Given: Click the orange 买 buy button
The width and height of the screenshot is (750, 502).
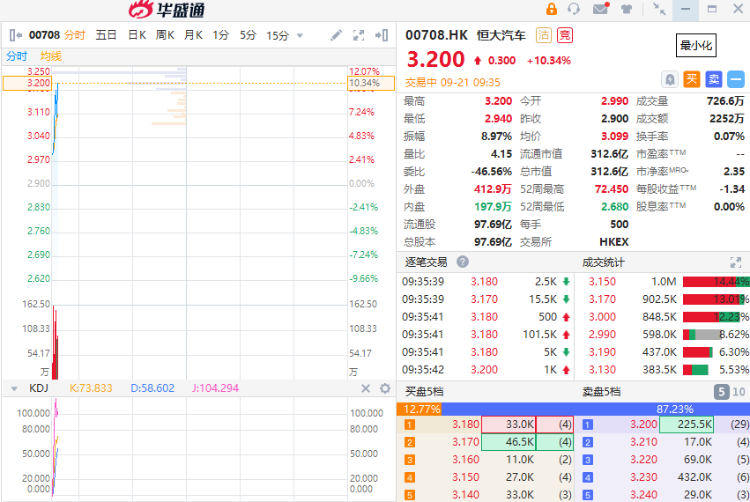Looking at the screenshot, I should click(692, 79).
